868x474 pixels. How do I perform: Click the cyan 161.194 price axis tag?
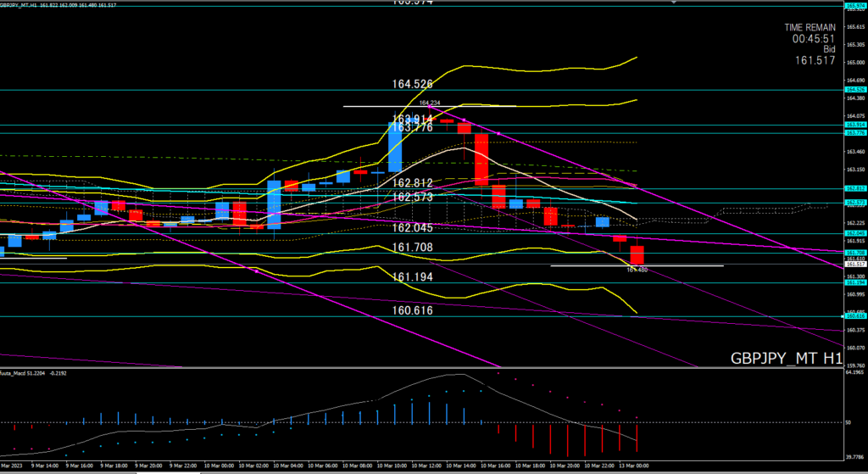855,283
